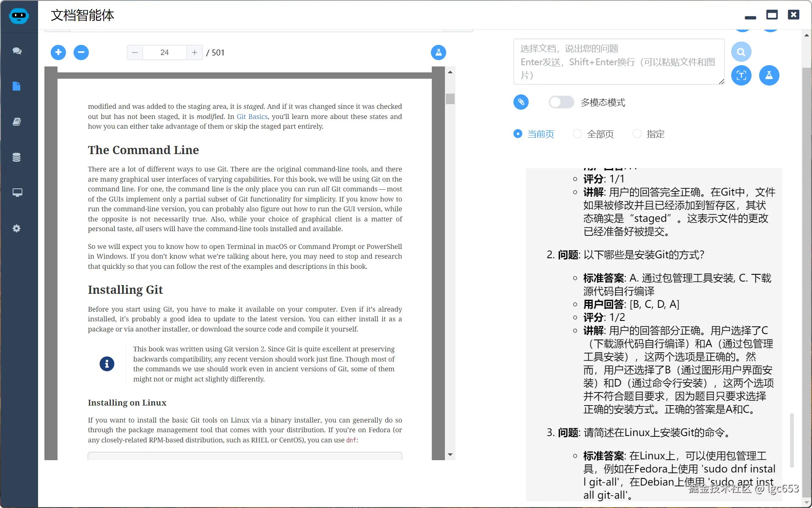The image size is (812, 508).
Task: Zoom in PDF with plus circle
Action: point(58,52)
